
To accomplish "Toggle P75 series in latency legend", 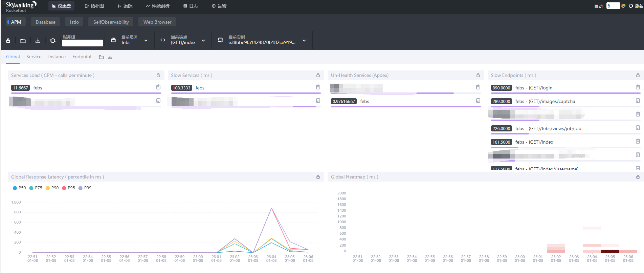I will pyautogui.click(x=36, y=188).
